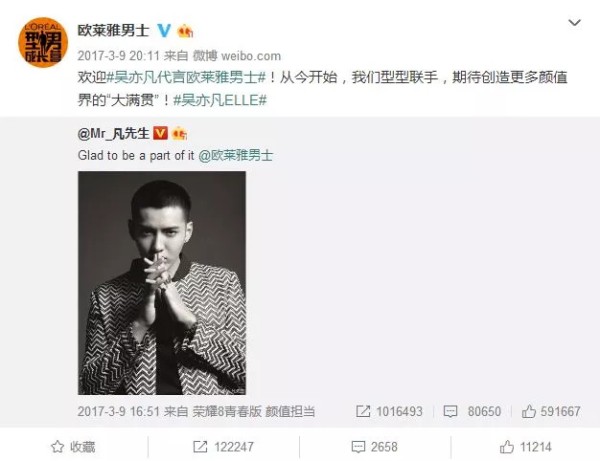Open the @欧莱雅男士 mention in the repost

[x=236, y=155]
